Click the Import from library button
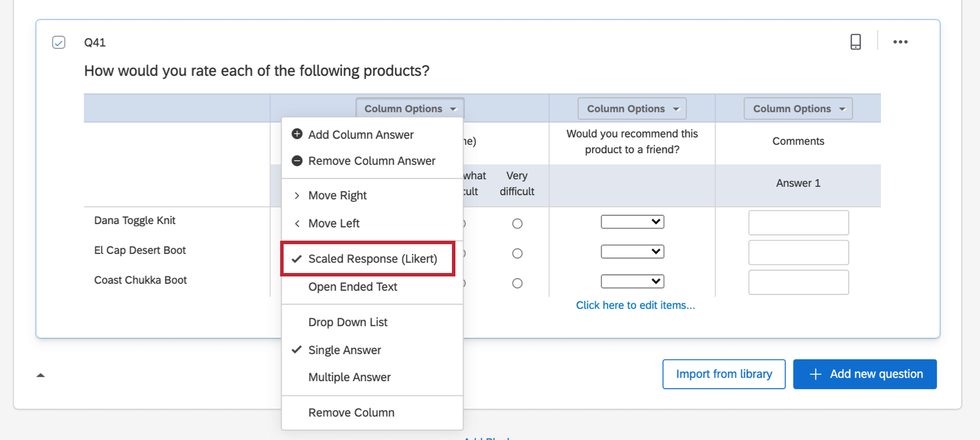 723,374
